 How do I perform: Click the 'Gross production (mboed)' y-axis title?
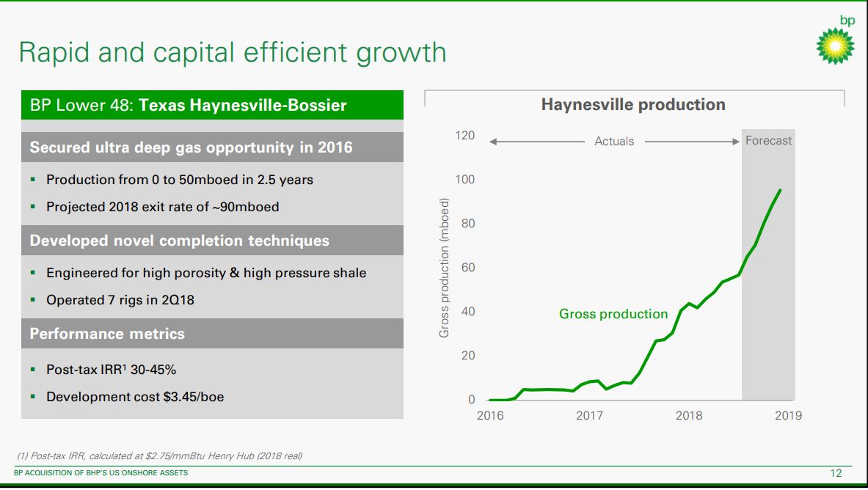[x=444, y=268]
